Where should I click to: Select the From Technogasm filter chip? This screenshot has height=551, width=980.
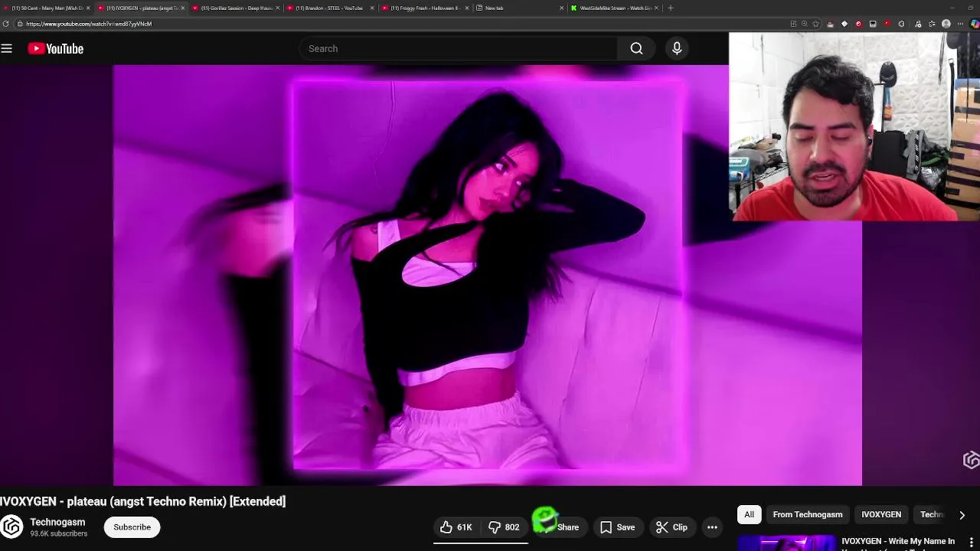[807, 514]
